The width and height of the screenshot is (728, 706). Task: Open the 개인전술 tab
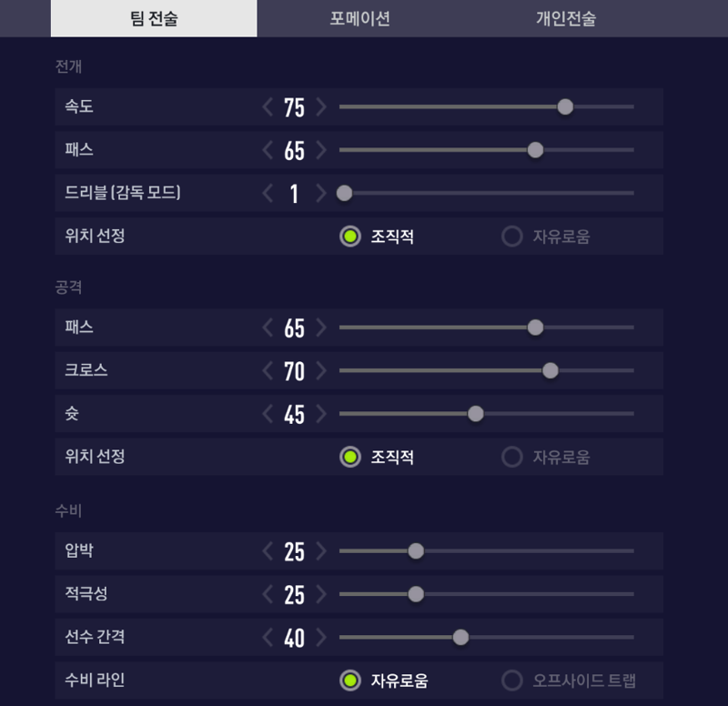click(x=565, y=18)
